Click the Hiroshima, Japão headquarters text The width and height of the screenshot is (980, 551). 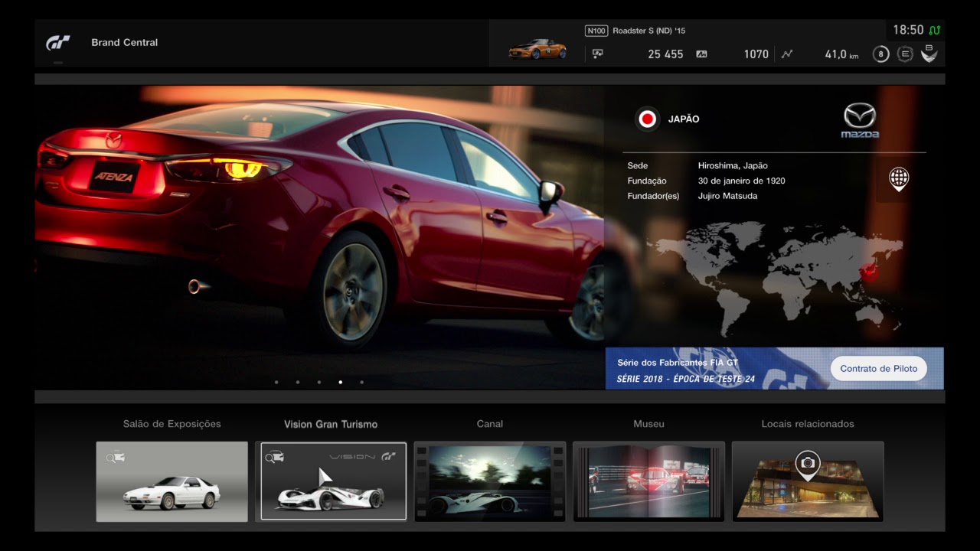pos(733,166)
